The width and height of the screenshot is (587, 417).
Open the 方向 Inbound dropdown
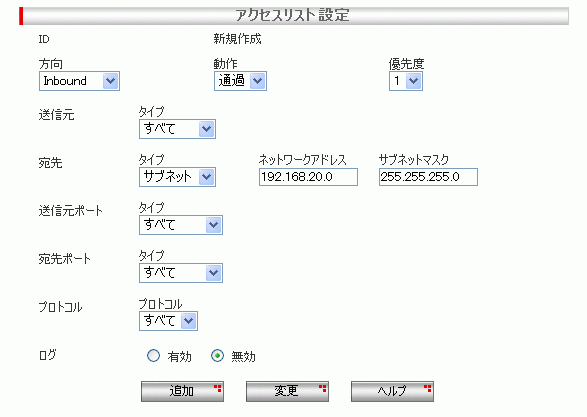tap(79, 81)
